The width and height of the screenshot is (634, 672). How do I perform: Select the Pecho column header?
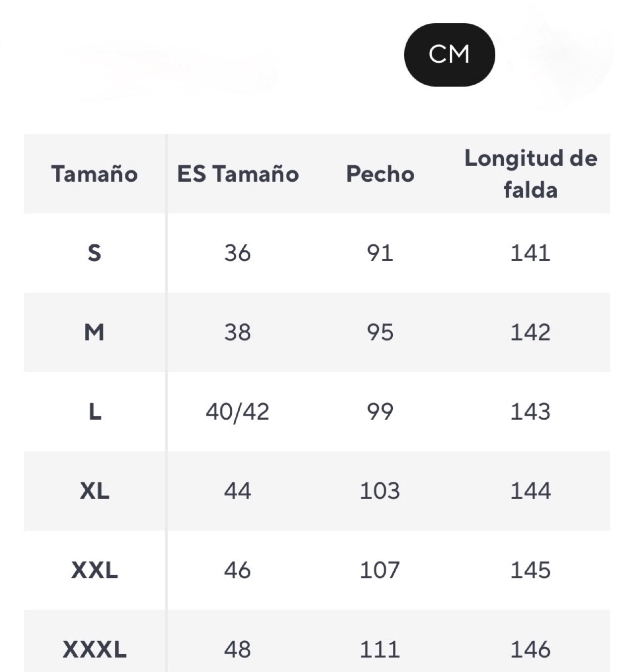(380, 174)
